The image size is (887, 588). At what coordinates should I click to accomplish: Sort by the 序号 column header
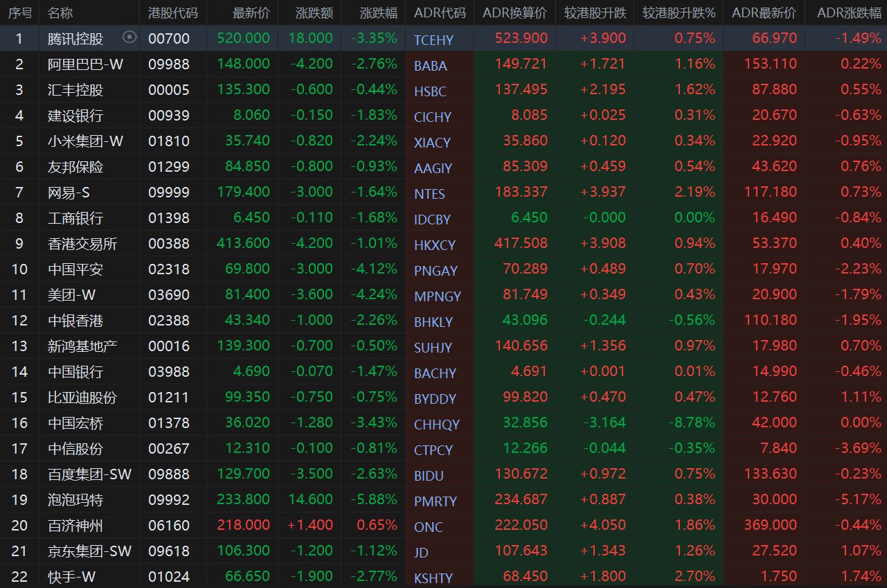click(x=19, y=12)
